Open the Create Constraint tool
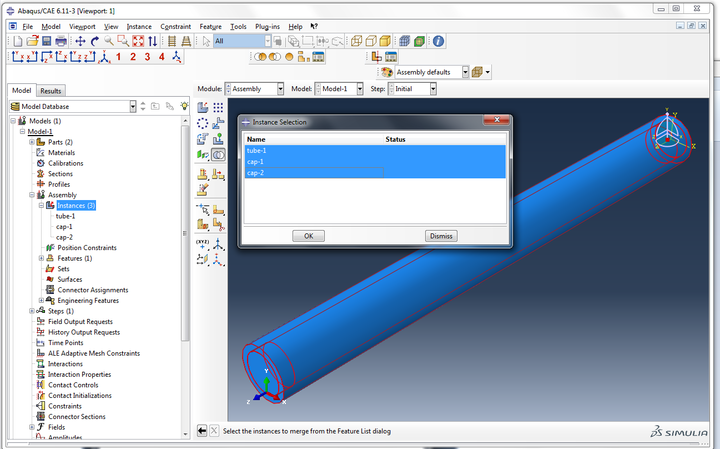This screenshot has height=449, width=720. 202,155
